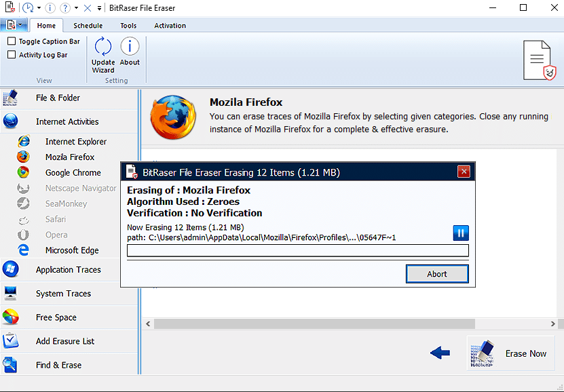Click the Safari icon in sidebar
Image resolution: width=564 pixels, height=392 pixels.
coord(23,220)
